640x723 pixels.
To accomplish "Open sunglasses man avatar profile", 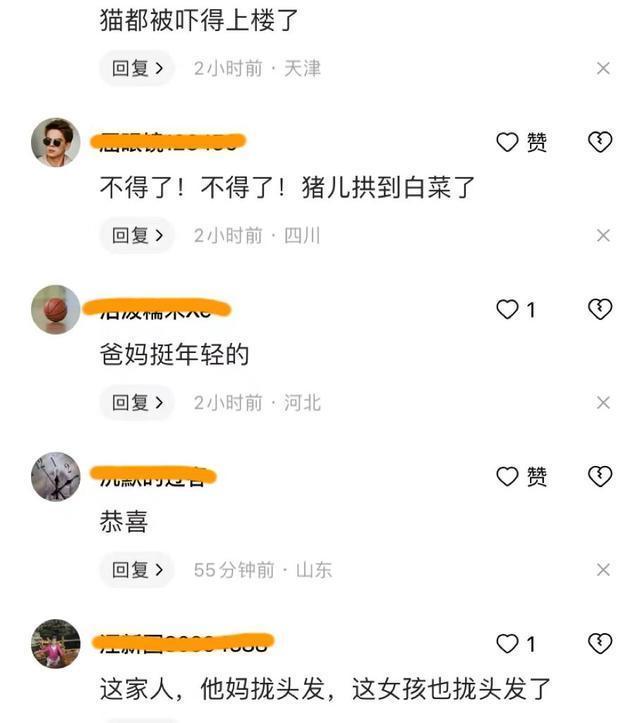I will click(56, 142).
